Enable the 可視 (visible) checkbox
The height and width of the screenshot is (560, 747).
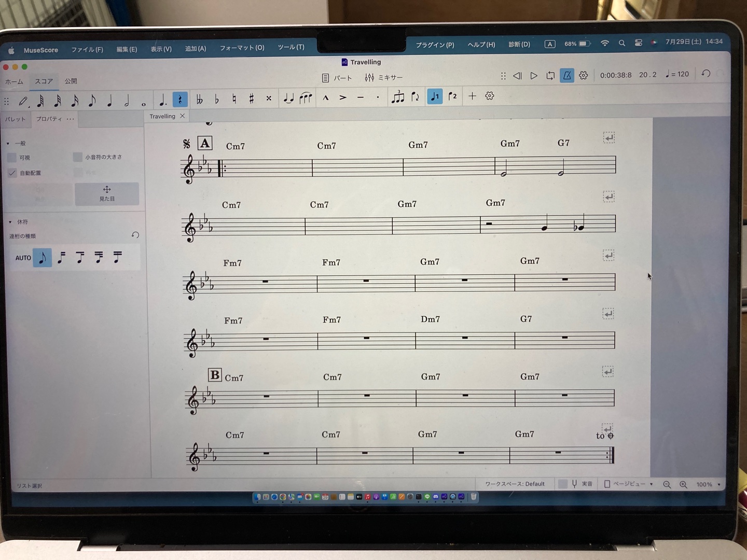pos(12,158)
